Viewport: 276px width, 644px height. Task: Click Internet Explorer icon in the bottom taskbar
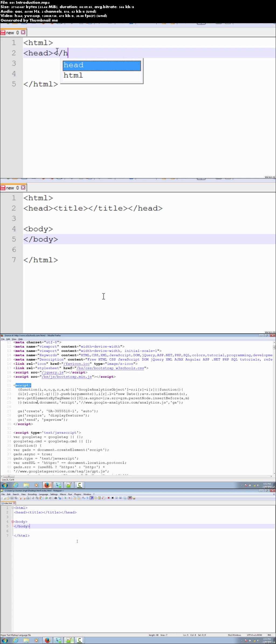pos(16,640)
